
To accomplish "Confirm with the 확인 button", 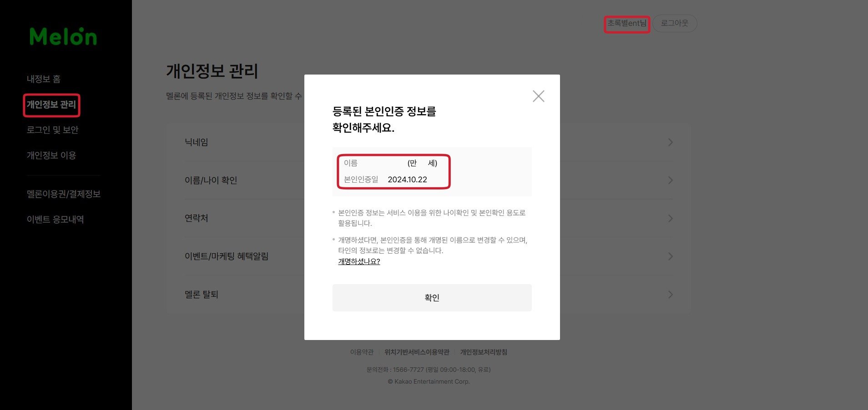I will tap(432, 298).
